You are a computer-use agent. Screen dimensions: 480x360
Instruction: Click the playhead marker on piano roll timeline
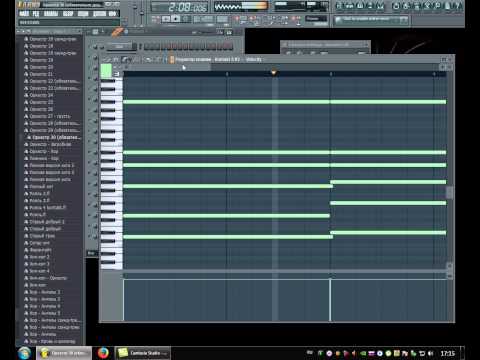274,72
